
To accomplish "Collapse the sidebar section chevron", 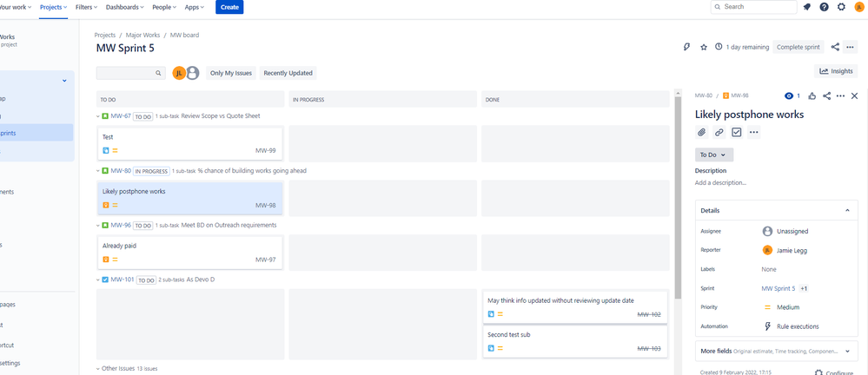I will pyautogui.click(x=64, y=81).
